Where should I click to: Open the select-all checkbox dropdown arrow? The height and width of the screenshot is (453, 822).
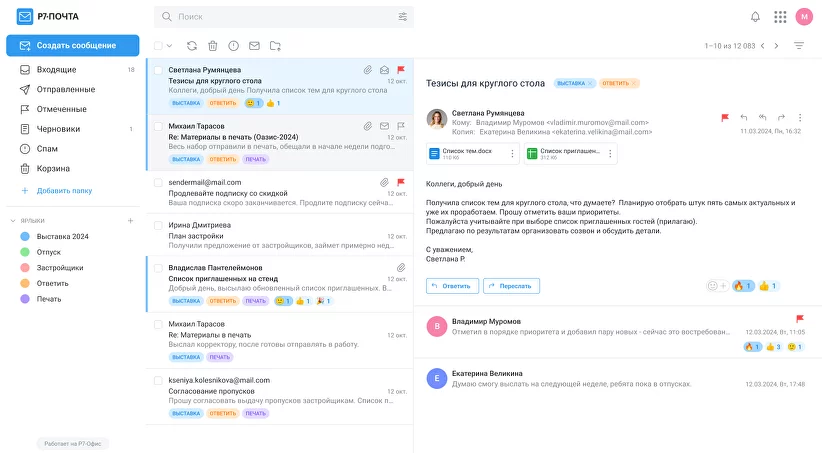[170, 46]
